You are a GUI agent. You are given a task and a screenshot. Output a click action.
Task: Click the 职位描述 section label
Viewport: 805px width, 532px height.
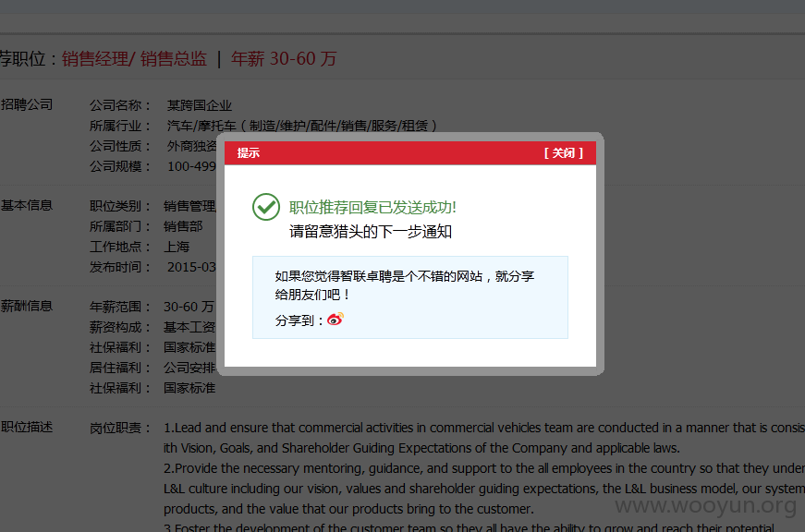27,427
